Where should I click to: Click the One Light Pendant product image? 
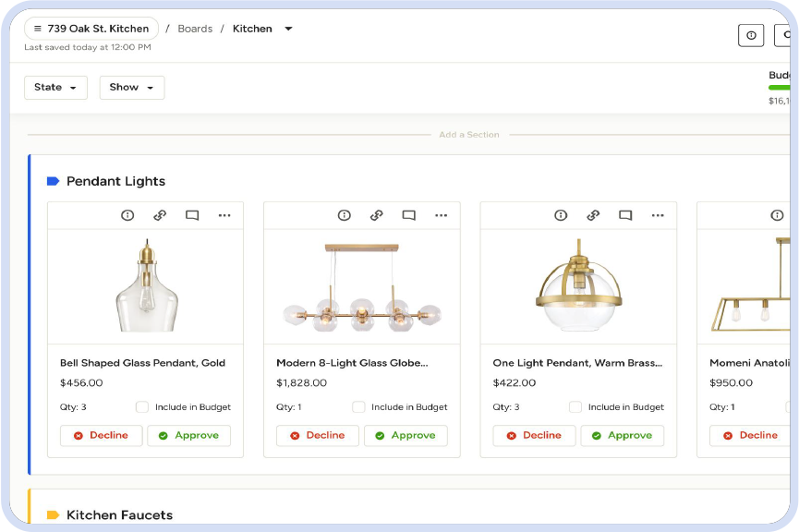point(577,285)
